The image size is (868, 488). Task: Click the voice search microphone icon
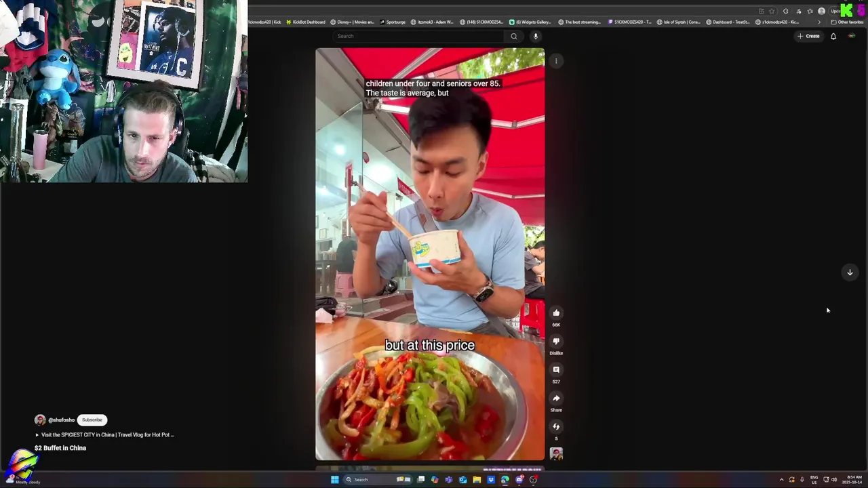coord(535,36)
